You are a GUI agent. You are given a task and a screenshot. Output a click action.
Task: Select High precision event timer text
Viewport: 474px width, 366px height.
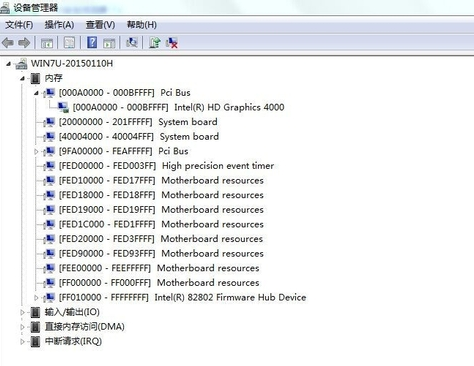tap(166, 166)
